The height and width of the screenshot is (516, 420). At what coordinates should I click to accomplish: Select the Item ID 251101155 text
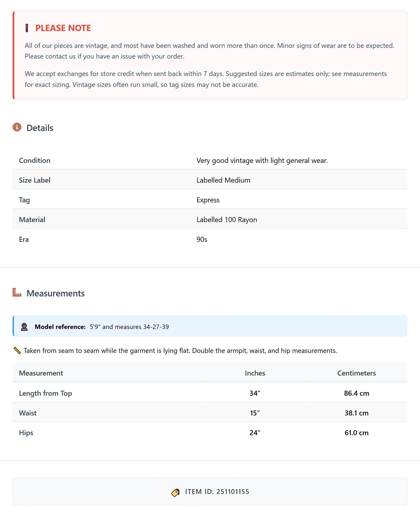tap(217, 492)
